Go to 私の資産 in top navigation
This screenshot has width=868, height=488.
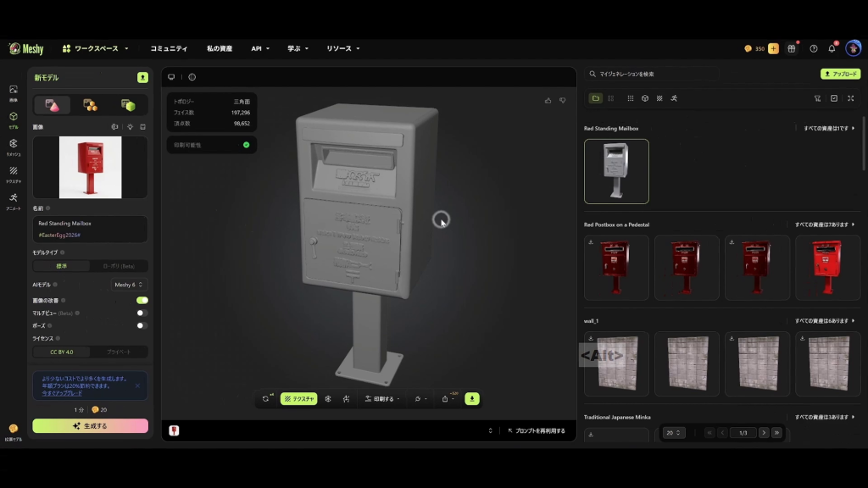pyautogui.click(x=220, y=48)
